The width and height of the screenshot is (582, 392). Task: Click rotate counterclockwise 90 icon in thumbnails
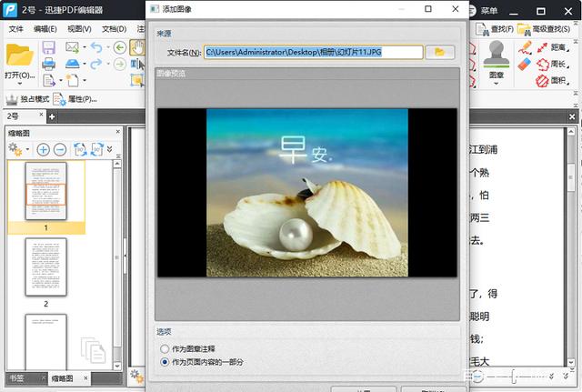click(x=81, y=149)
